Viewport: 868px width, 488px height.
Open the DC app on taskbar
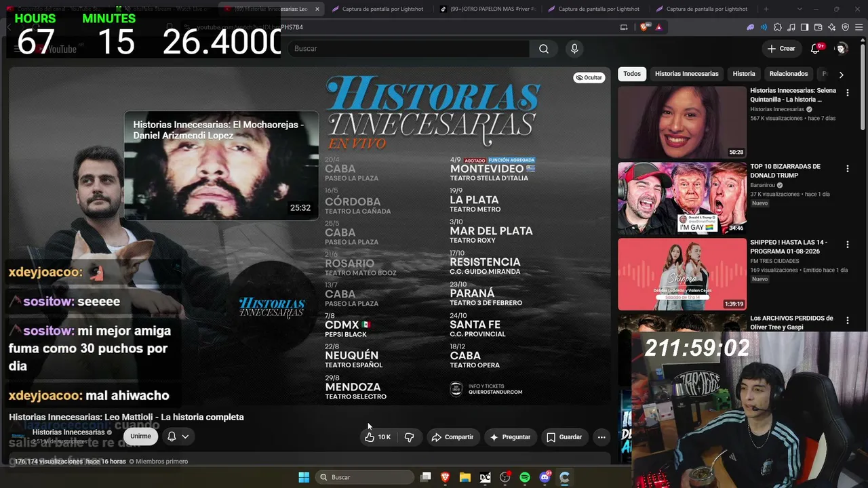click(x=485, y=477)
